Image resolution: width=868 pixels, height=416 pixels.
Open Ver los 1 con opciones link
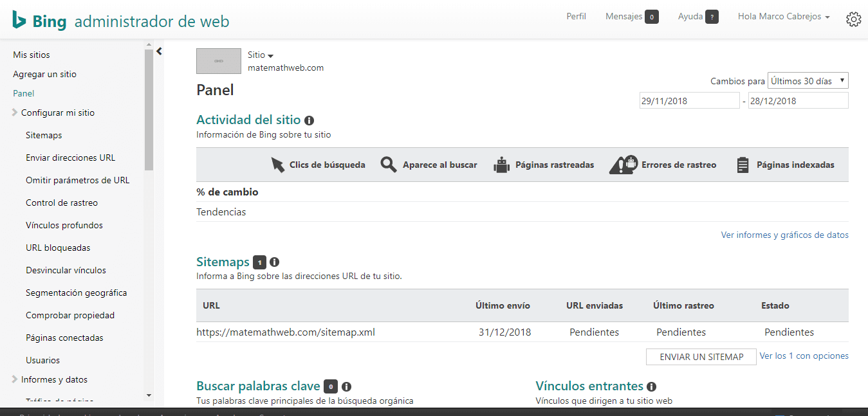tap(804, 356)
